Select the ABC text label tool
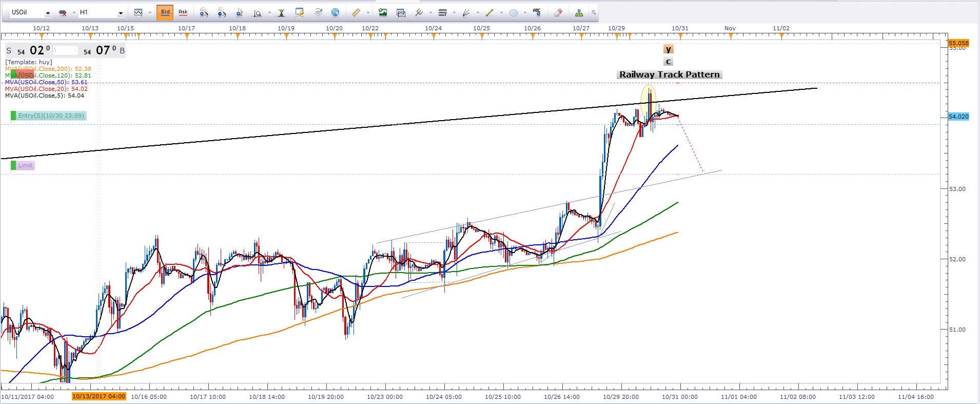 pos(537,12)
